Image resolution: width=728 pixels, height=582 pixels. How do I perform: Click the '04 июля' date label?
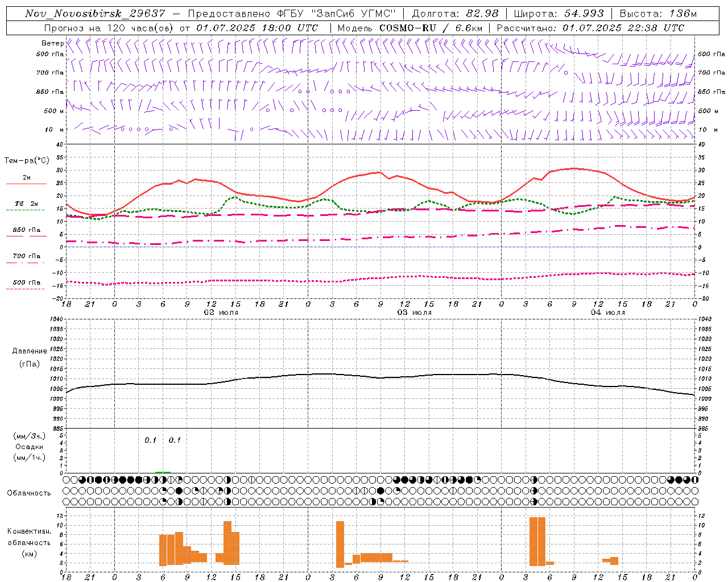pyautogui.click(x=608, y=313)
